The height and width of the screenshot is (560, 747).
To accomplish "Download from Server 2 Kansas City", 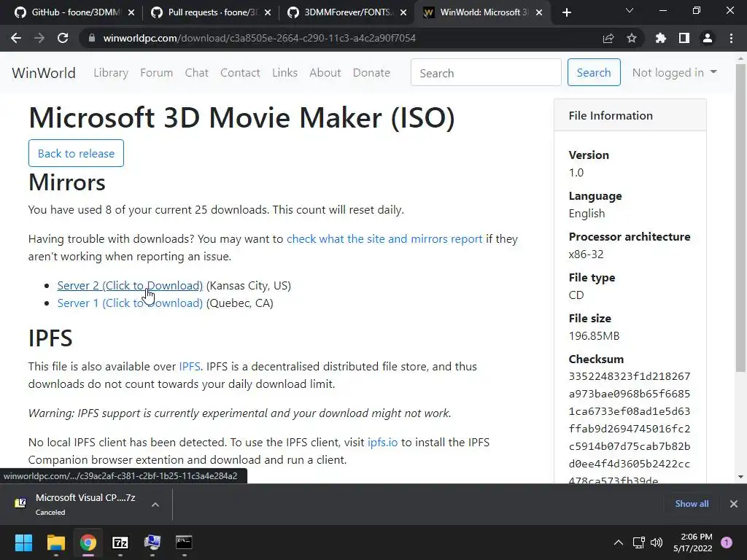I will [130, 285].
